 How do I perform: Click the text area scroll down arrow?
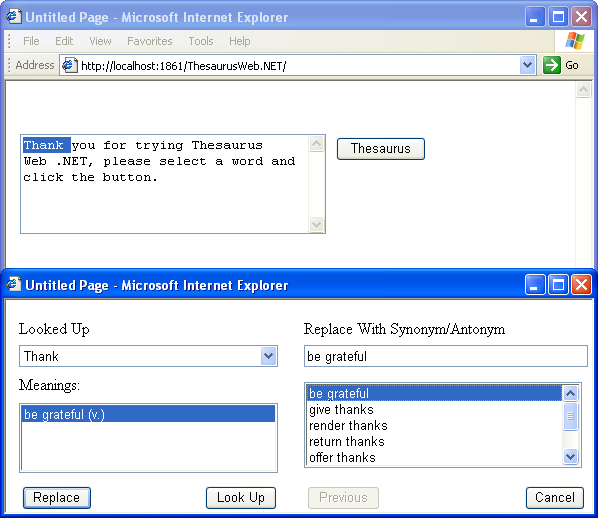click(x=316, y=224)
